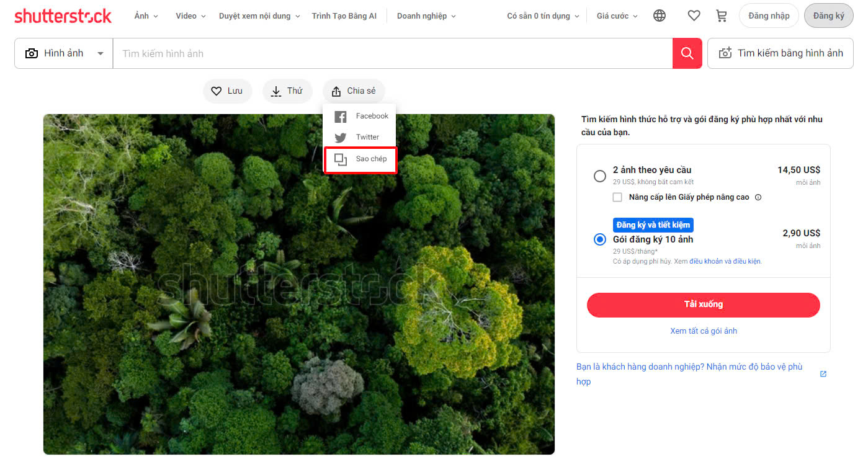This screenshot has height=467, width=868.
Task: Click the Đăng ký button
Action: [x=828, y=16]
